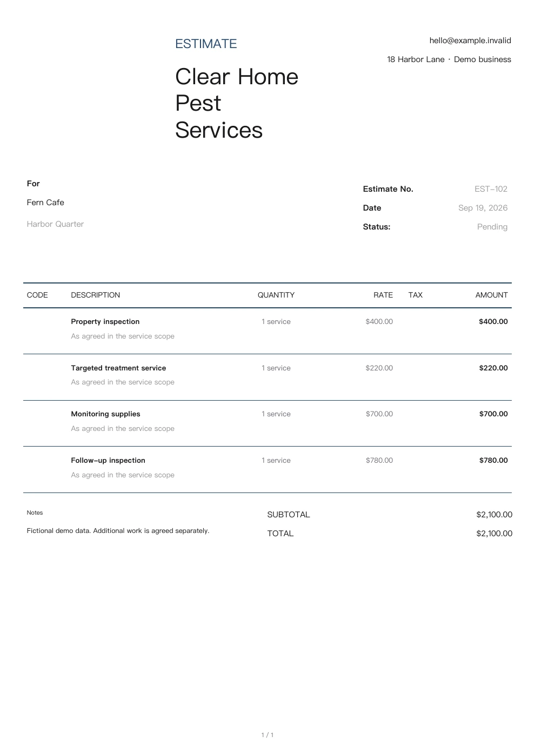Image resolution: width=535 pixels, height=756 pixels.
Task: Click the TOTAL label
Action: coord(280,534)
